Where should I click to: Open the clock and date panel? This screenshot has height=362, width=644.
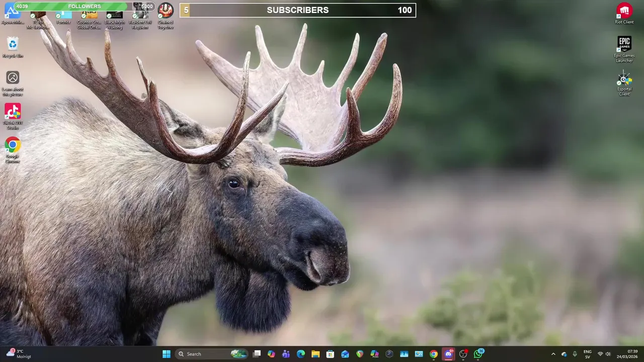(628, 354)
